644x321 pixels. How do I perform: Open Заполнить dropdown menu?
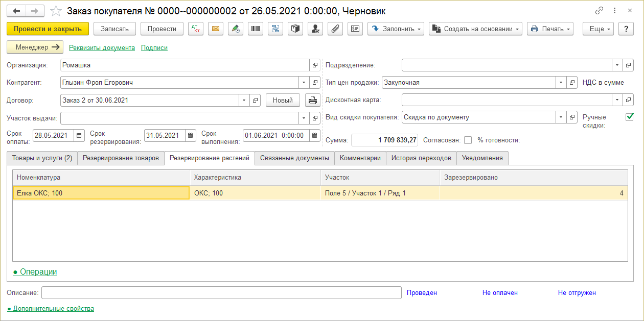pos(396,29)
